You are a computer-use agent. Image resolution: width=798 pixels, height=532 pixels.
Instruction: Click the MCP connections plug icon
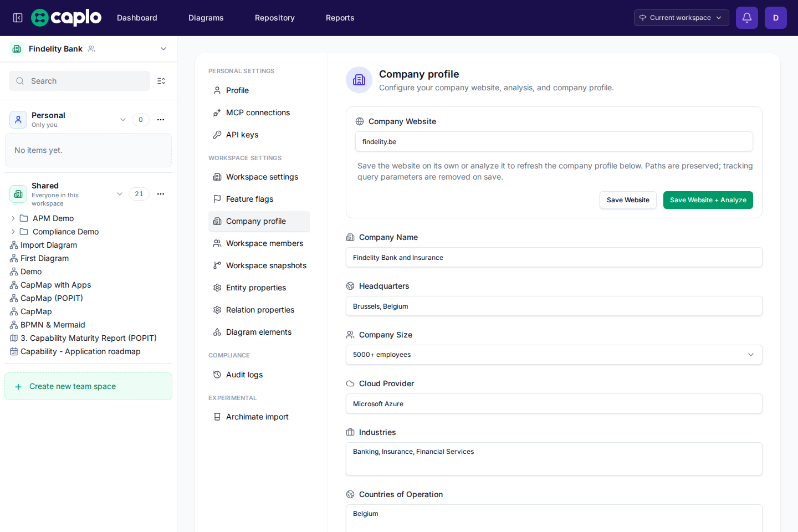point(217,112)
